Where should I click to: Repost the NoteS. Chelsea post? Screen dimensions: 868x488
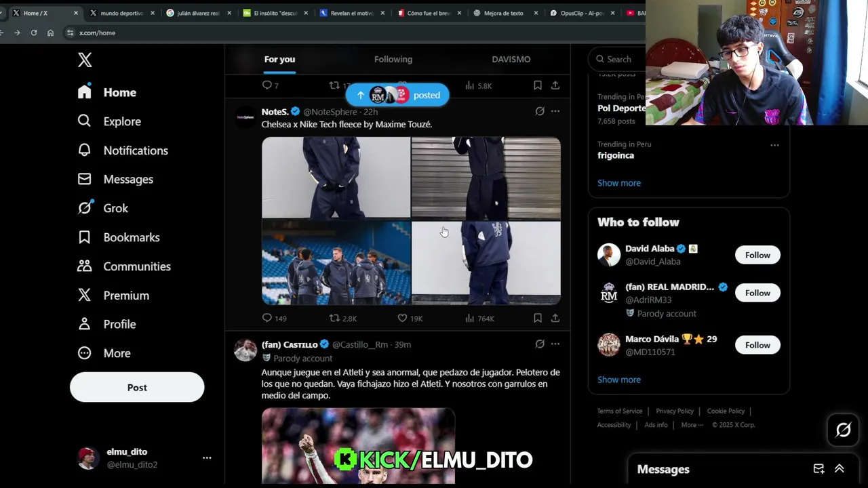[342, 318]
